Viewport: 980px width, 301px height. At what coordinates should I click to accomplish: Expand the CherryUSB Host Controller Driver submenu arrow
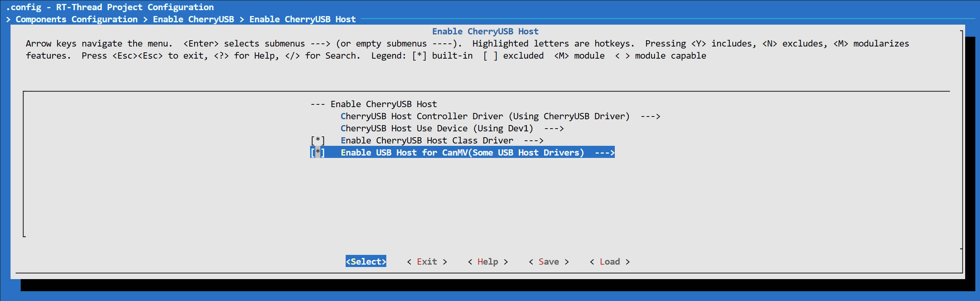click(x=650, y=116)
